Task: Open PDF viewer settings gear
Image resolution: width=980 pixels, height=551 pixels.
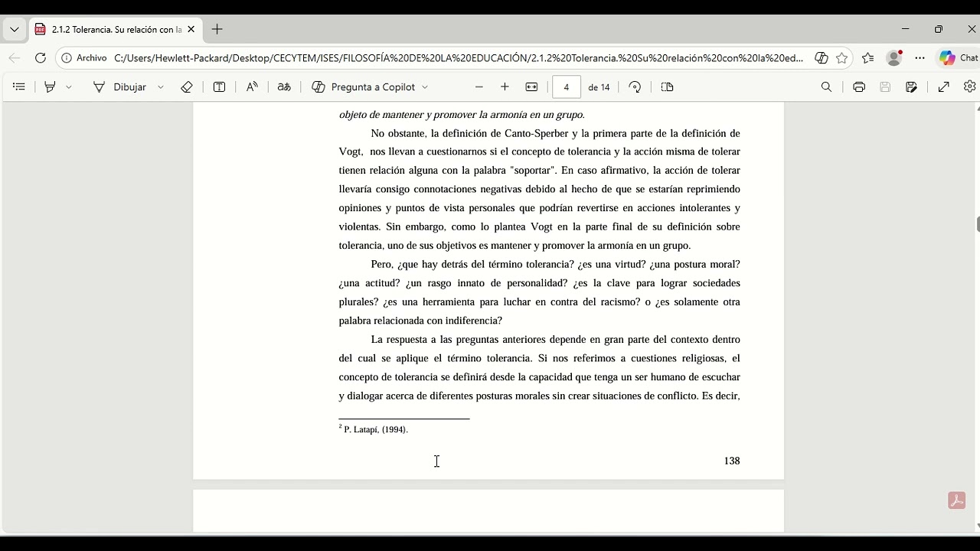Action: coord(970,87)
